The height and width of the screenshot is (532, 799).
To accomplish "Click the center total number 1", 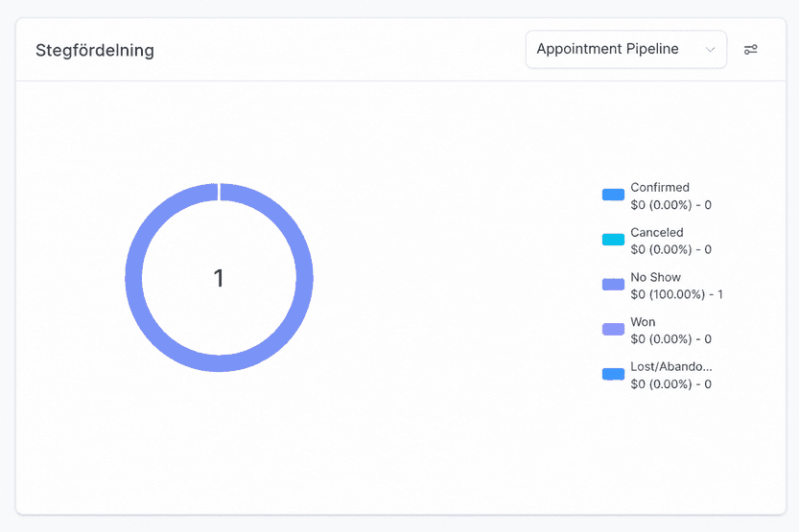I will coord(219,278).
